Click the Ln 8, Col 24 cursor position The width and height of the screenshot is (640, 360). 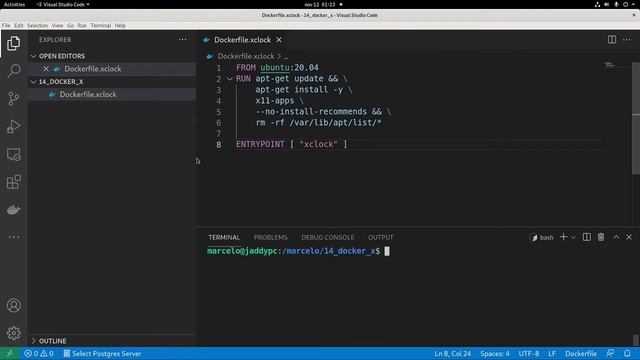452,353
